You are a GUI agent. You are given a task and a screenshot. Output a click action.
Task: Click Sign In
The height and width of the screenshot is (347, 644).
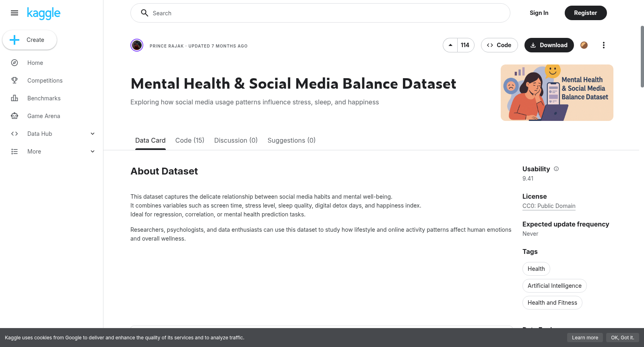[x=539, y=13]
